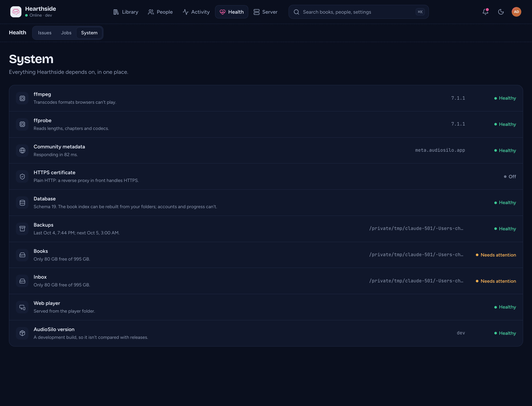
Task: Click the Books "Needs attention" status
Action: 496,255
